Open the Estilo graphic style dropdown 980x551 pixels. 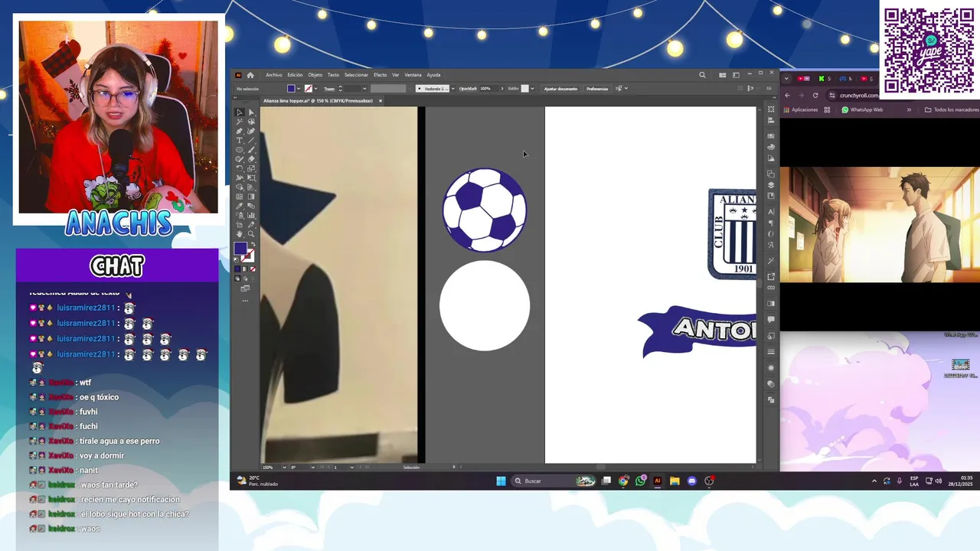pos(532,89)
